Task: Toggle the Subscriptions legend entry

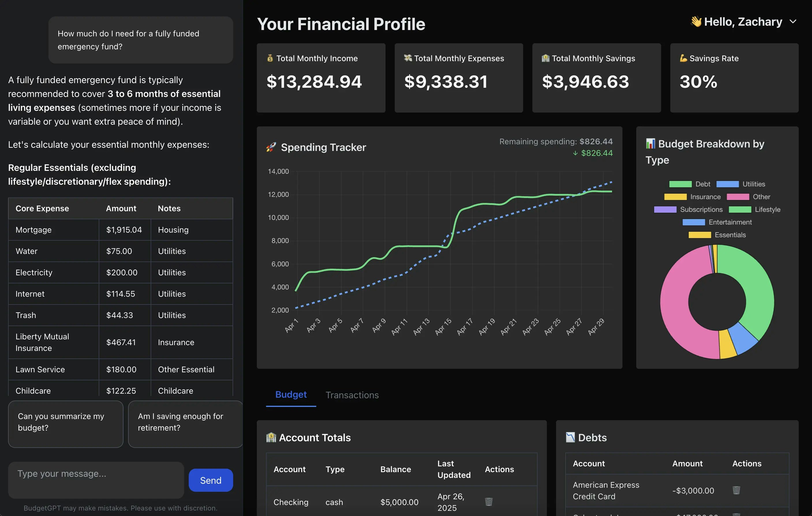Action: tap(688, 210)
